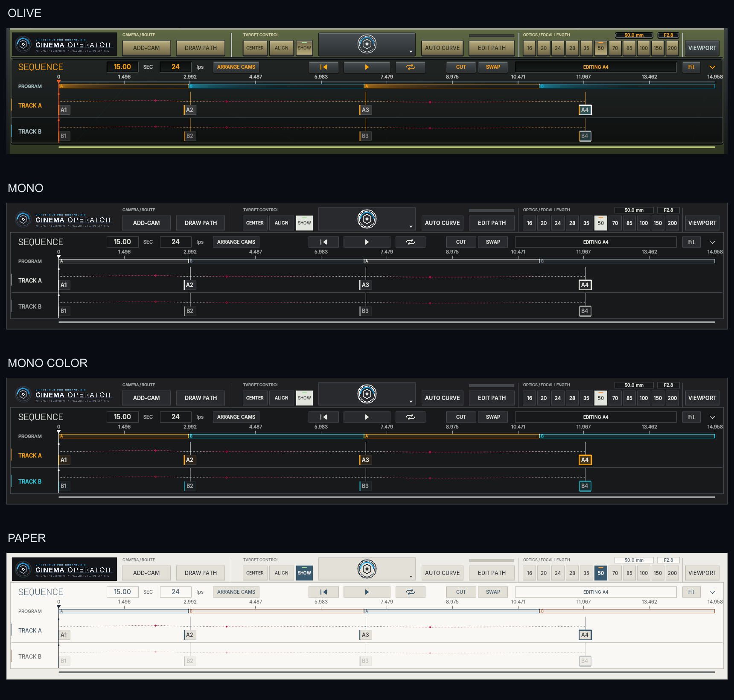Click ADD-CAM button in Olive panel
The height and width of the screenshot is (700, 734).
146,48
